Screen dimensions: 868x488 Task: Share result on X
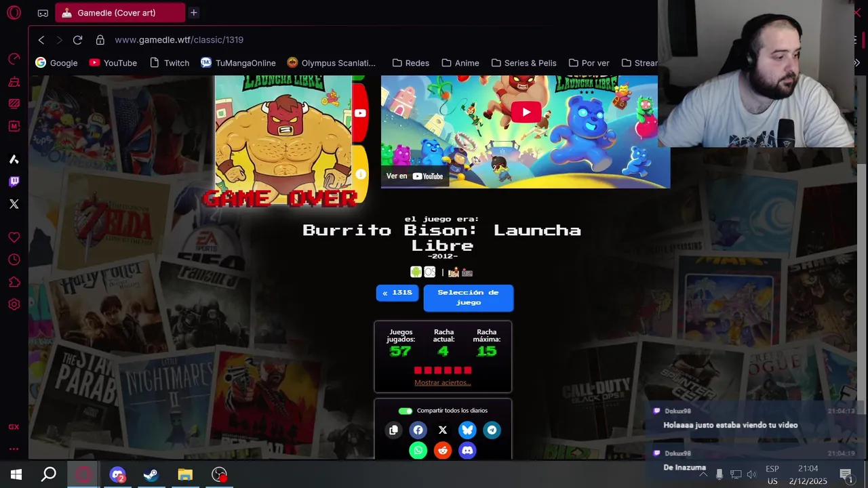point(443,430)
